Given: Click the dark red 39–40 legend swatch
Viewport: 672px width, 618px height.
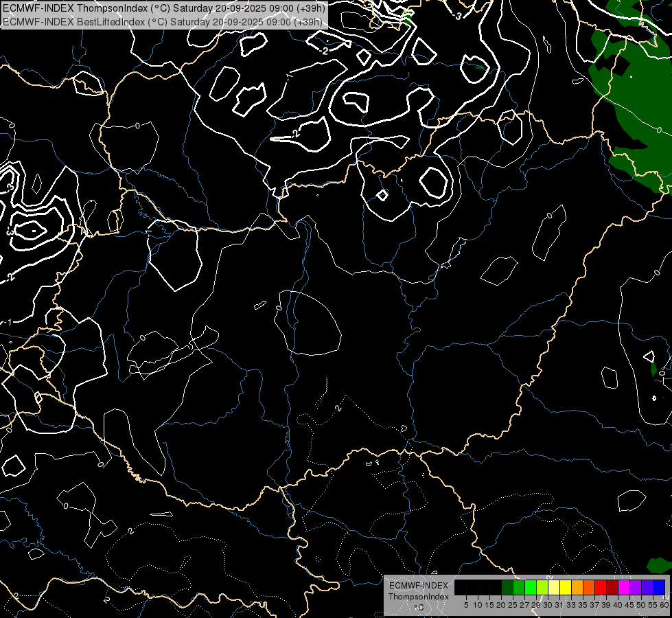Looking at the screenshot, I should pos(612,588).
